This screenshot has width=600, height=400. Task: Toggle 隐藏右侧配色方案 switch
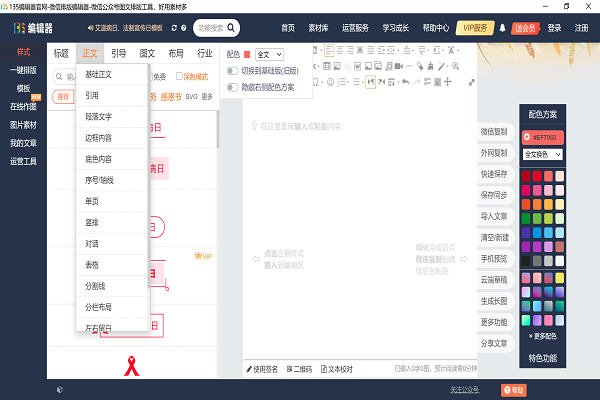point(233,87)
